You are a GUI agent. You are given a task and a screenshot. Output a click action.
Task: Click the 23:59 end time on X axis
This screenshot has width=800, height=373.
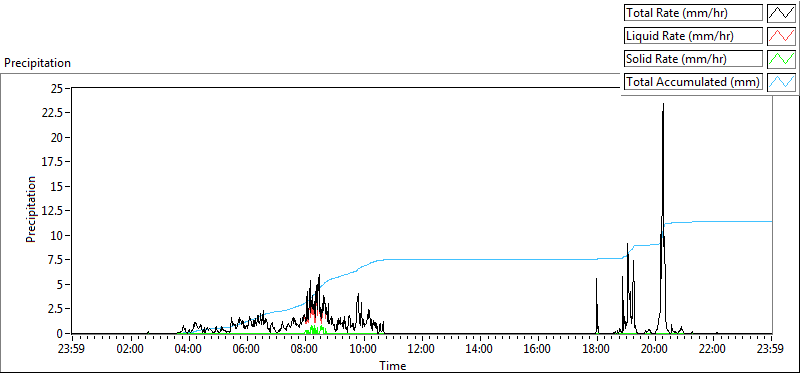pos(771,350)
